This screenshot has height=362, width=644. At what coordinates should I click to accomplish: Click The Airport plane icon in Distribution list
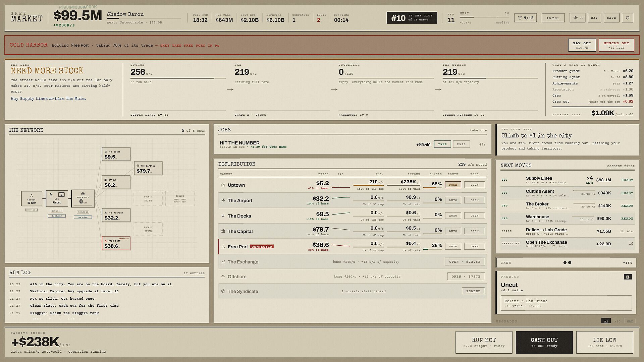click(223, 200)
